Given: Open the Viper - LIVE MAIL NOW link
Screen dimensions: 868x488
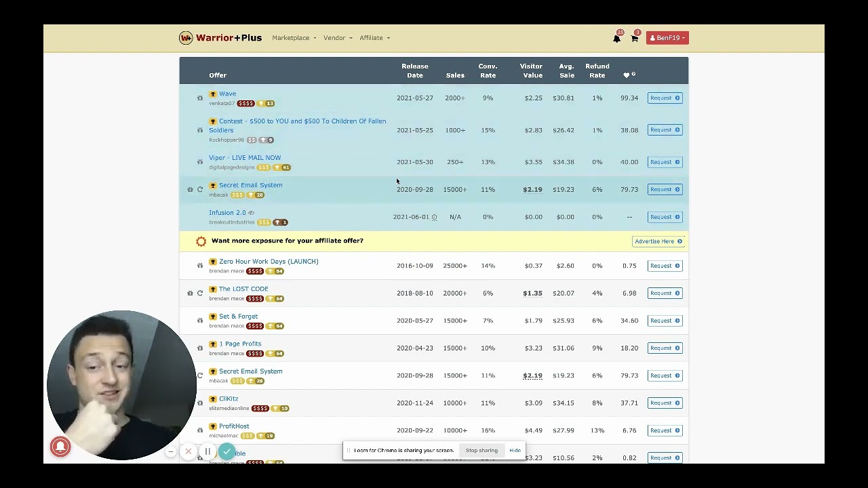Looking at the screenshot, I should (245, 158).
